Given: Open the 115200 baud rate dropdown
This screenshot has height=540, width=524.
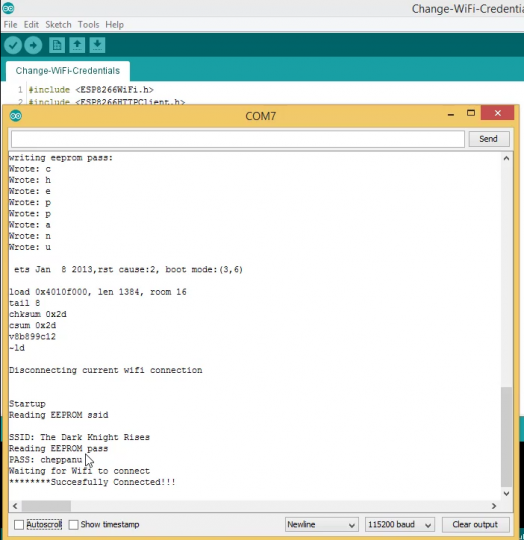Looking at the screenshot, I should click(399, 525).
